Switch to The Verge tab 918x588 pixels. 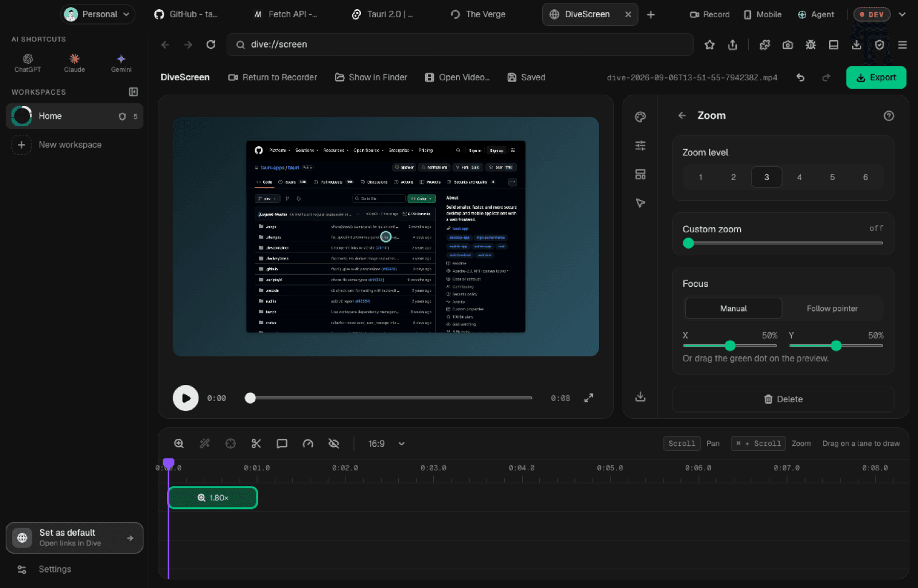pyautogui.click(x=479, y=14)
